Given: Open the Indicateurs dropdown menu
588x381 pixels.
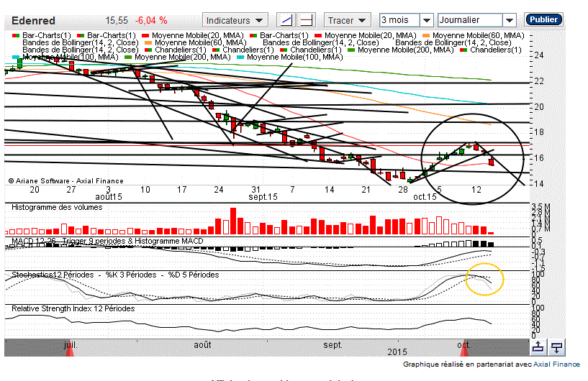Looking at the screenshot, I should click(235, 20).
